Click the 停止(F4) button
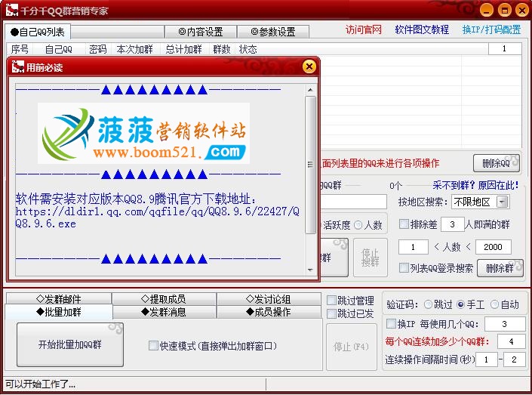 (x=351, y=347)
